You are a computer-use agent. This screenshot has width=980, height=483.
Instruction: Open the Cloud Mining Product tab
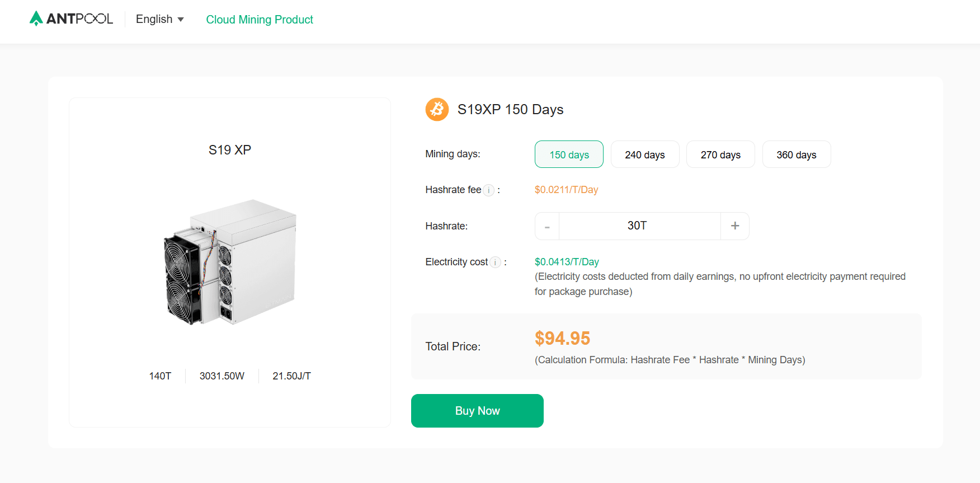(x=260, y=20)
